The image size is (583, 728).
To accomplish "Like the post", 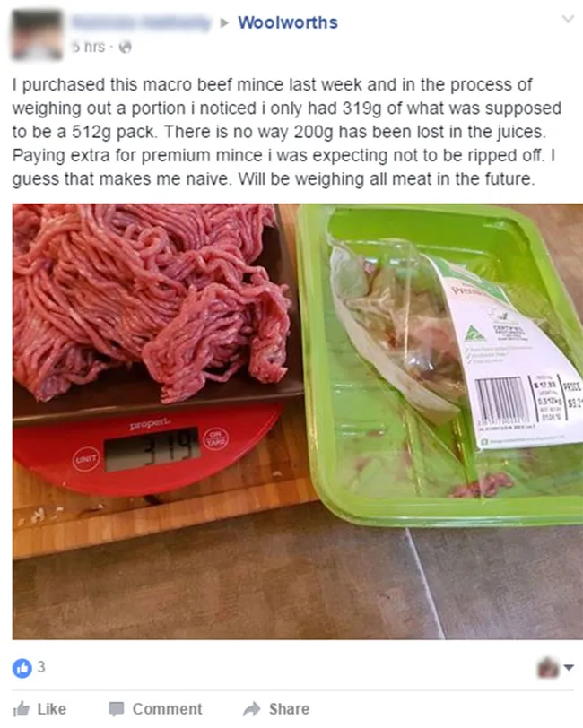I will pyautogui.click(x=39, y=709).
